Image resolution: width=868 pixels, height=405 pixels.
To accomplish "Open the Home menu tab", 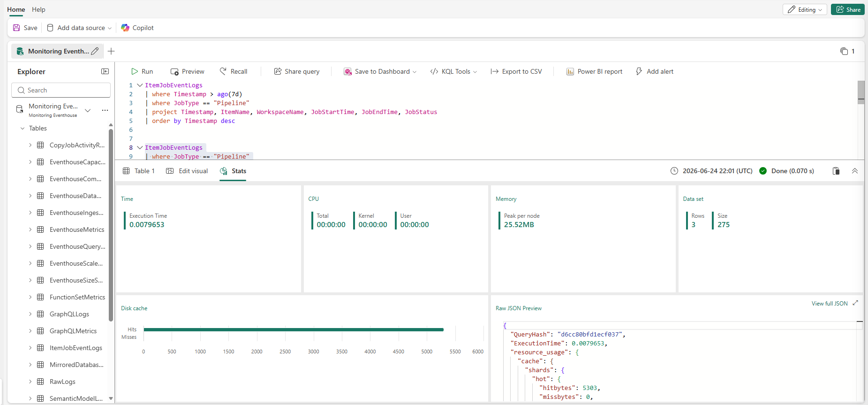I will point(16,9).
